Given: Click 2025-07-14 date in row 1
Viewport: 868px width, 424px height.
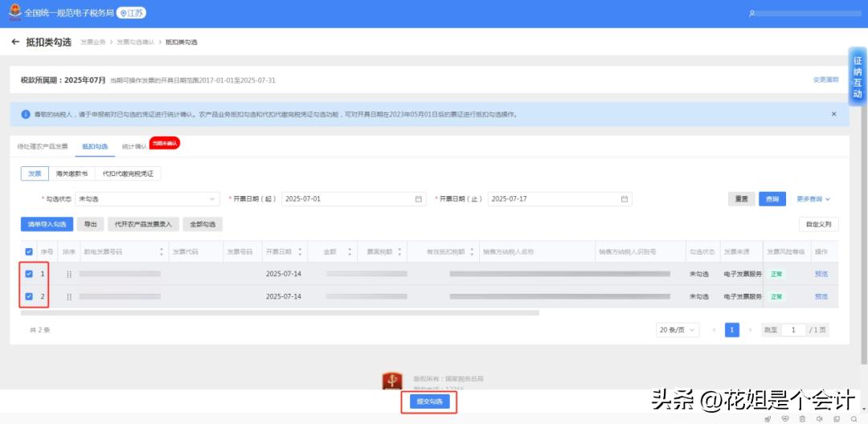Looking at the screenshot, I should click(284, 274).
